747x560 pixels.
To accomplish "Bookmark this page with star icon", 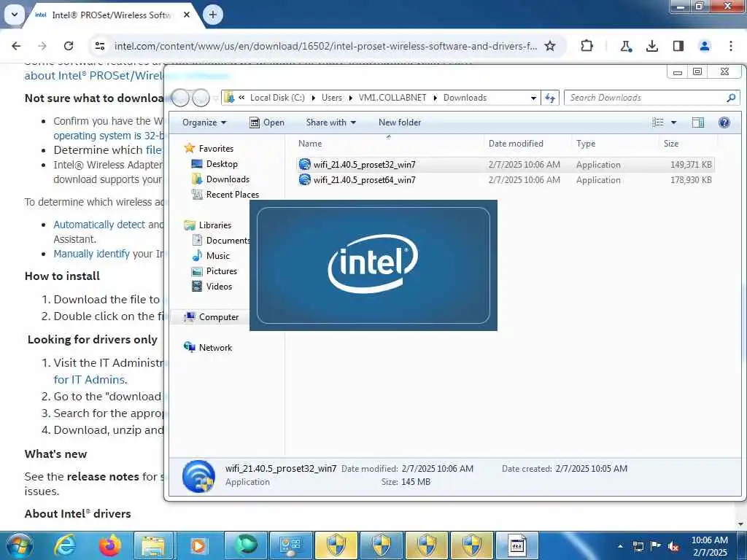I will click(x=550, y=46).
